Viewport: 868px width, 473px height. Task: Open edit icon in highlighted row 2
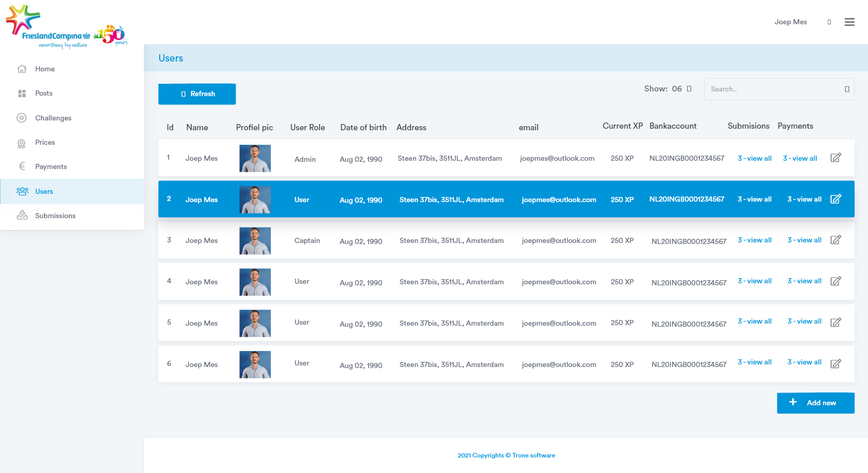pyautogui.click(x=835, y=199)
